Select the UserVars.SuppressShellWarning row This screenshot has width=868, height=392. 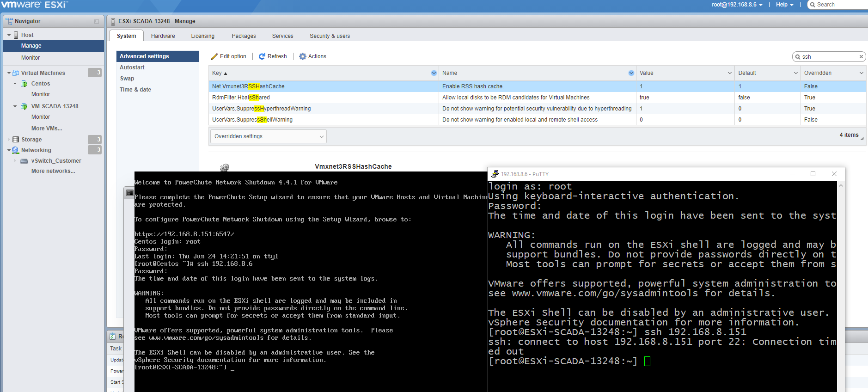point(537,120)
